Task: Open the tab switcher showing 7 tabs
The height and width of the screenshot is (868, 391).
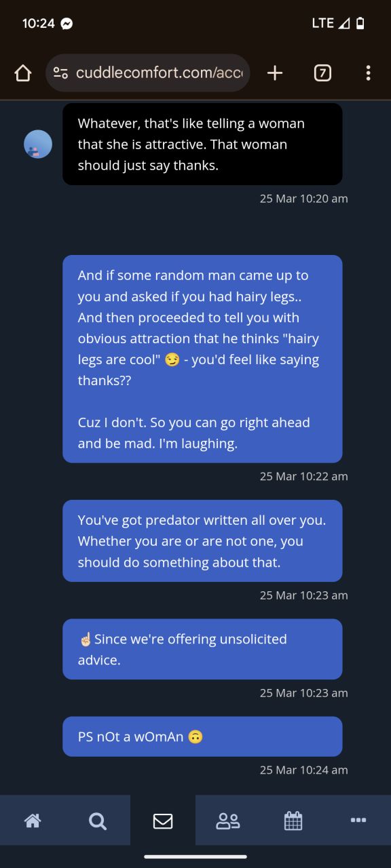Action: point(322,73)
